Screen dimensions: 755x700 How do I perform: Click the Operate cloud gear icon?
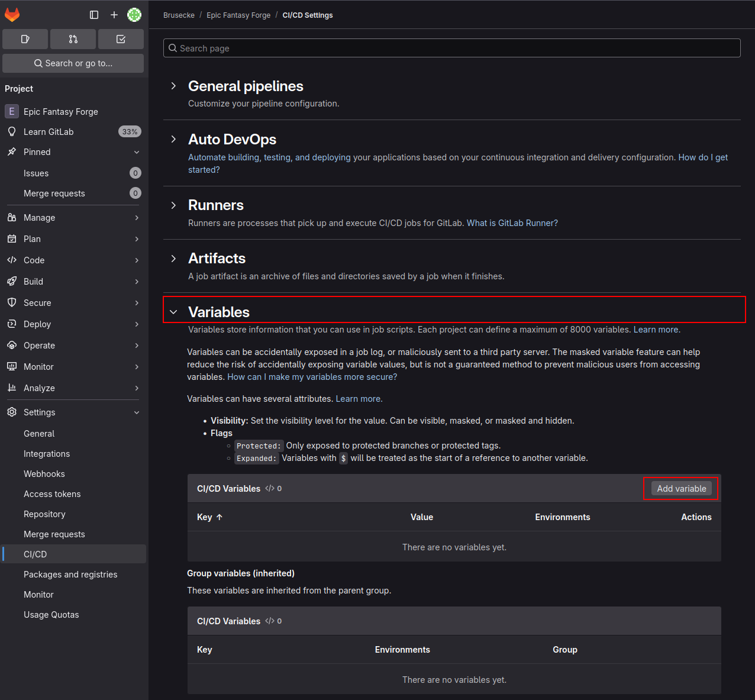12,345
